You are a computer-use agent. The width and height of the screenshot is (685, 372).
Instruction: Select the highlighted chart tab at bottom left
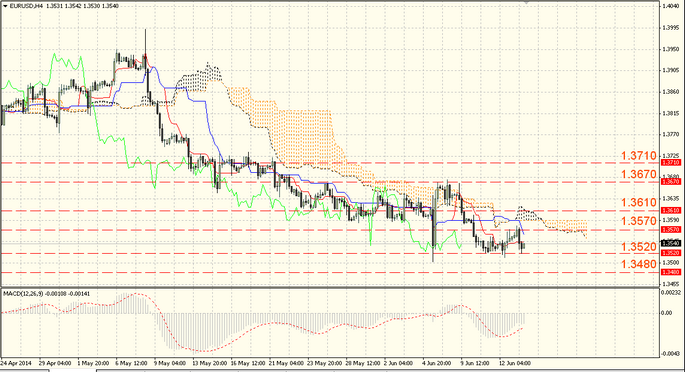73,371
